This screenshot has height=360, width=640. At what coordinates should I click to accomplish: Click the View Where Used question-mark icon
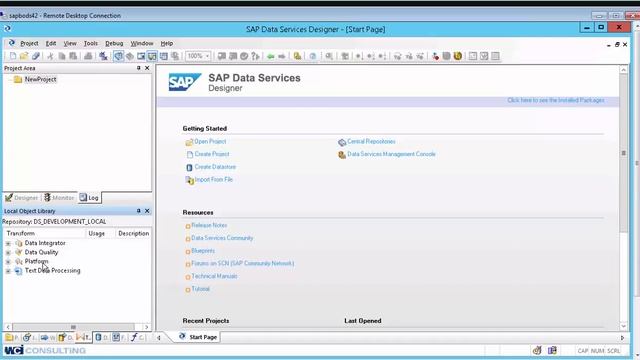[x=256, y=56]
